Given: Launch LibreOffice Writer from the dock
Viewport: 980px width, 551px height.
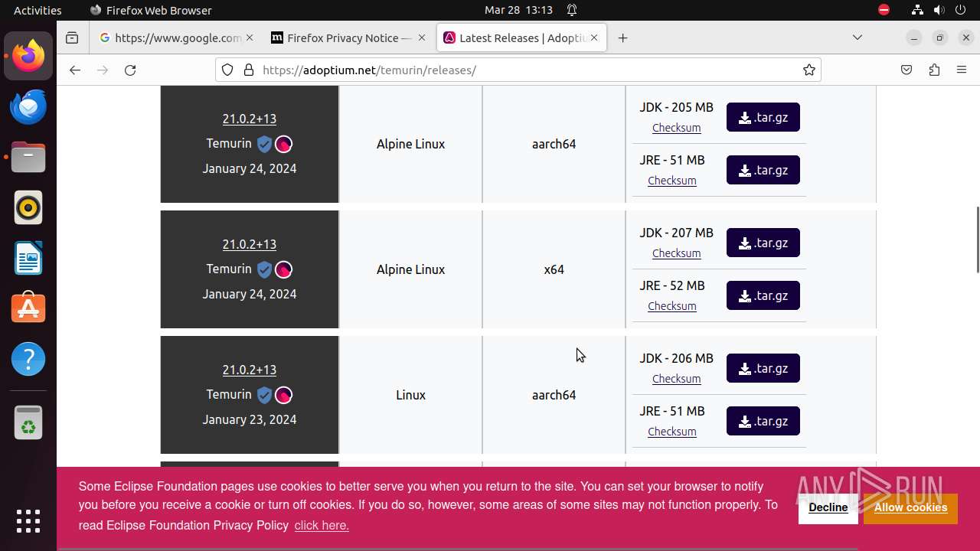Looking at the screenshot, I should pyautogui.click(x=28, y=258).
